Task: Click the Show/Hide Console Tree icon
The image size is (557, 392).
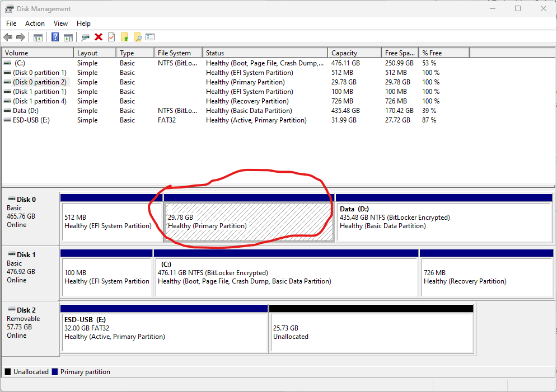Action: 38,37
